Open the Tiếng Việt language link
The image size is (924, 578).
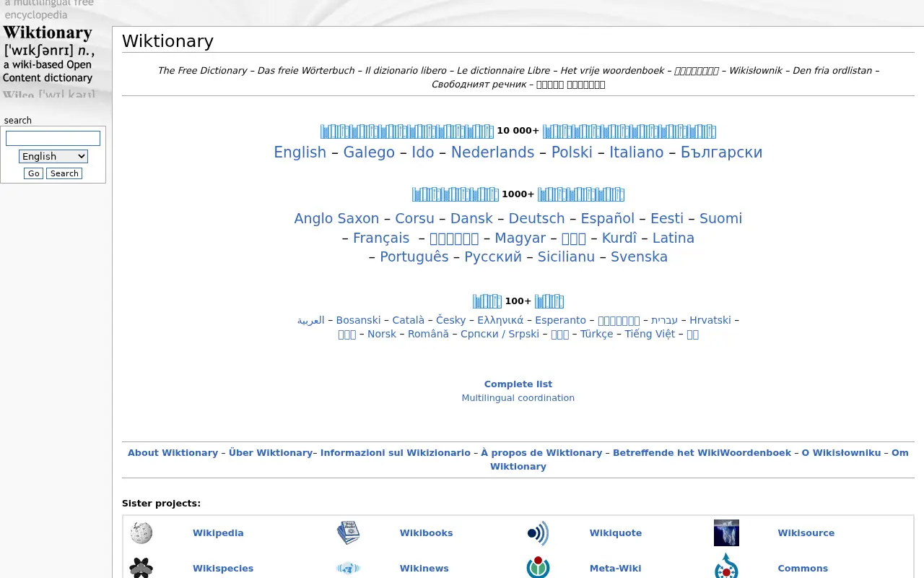point(650,334)
